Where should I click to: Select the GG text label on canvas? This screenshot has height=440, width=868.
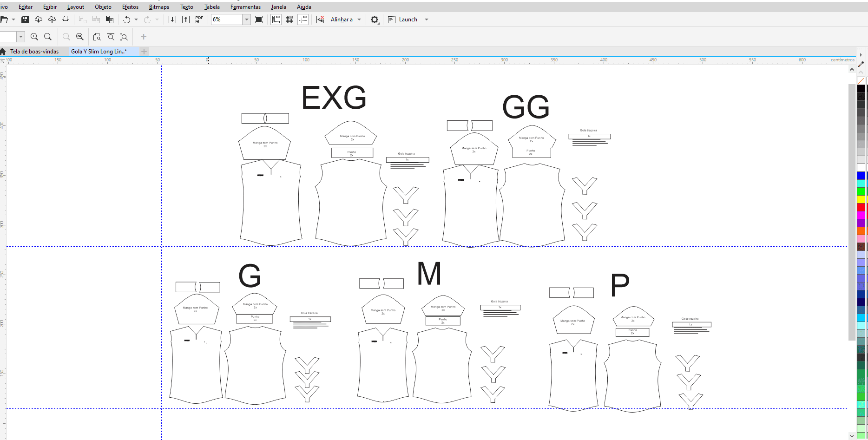pos(526,107)
